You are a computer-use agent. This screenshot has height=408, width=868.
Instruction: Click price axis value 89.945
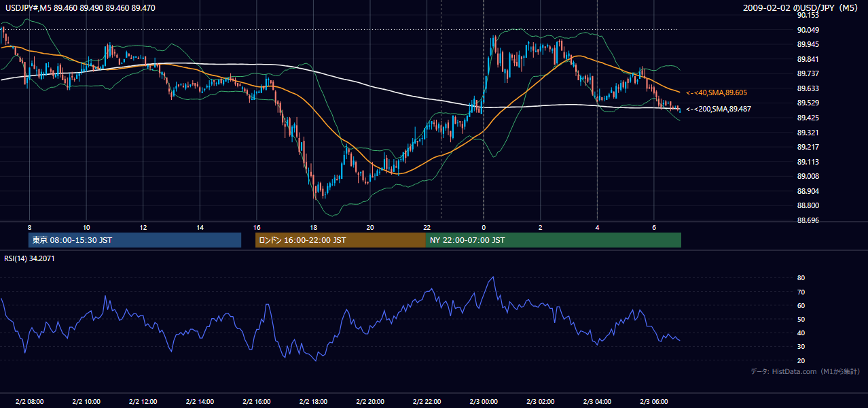click(809, 44)
